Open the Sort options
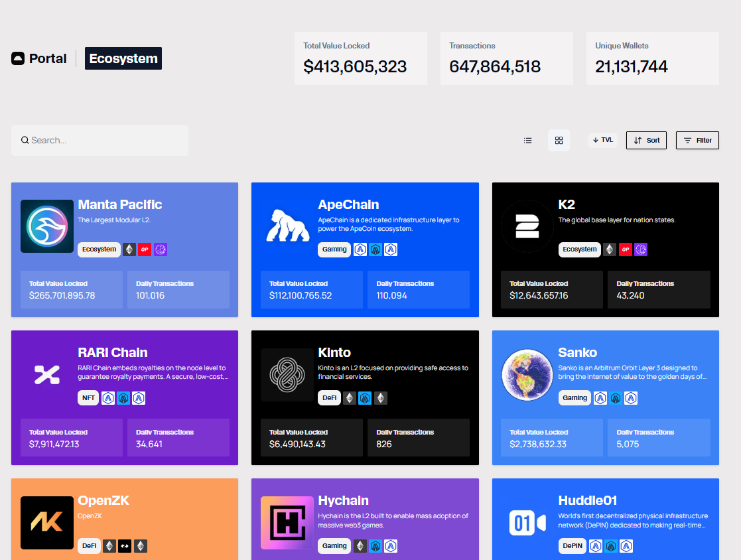This screenshot has height=560, width=741. [x=647, y=141]
